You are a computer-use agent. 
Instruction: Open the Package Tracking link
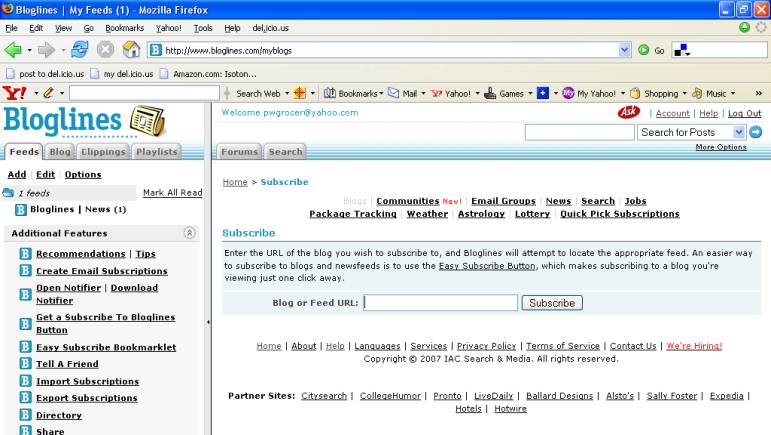click(x=353, y=214)
